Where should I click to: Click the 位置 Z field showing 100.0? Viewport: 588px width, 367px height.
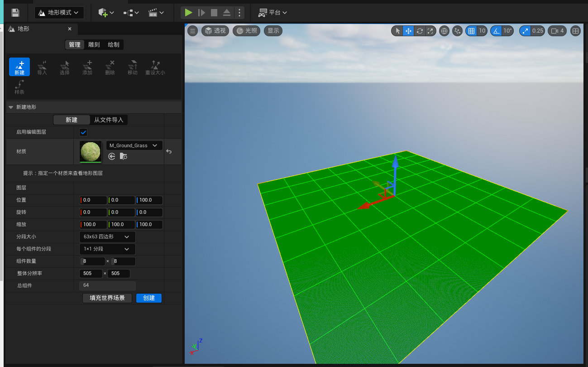149,200
